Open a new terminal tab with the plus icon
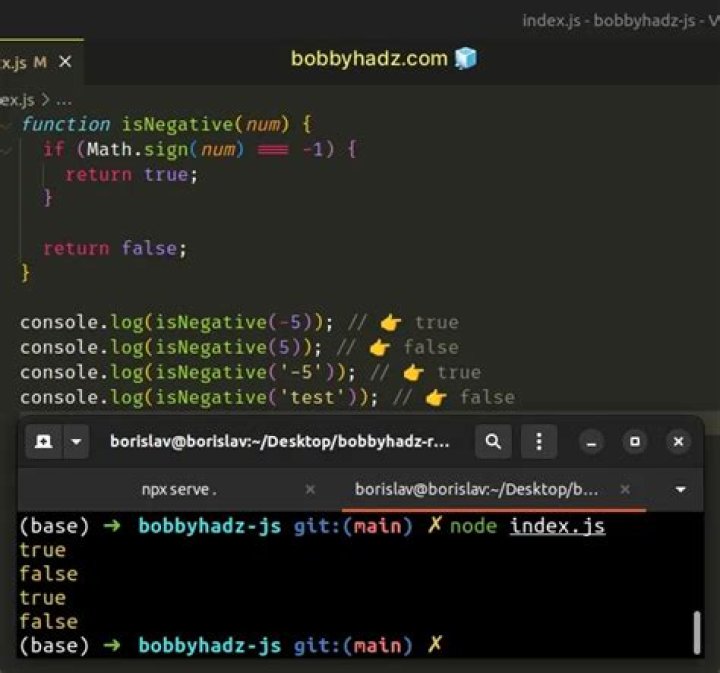Image resolution: width=720 pixels, height=673 pixels. click(44, 442)
